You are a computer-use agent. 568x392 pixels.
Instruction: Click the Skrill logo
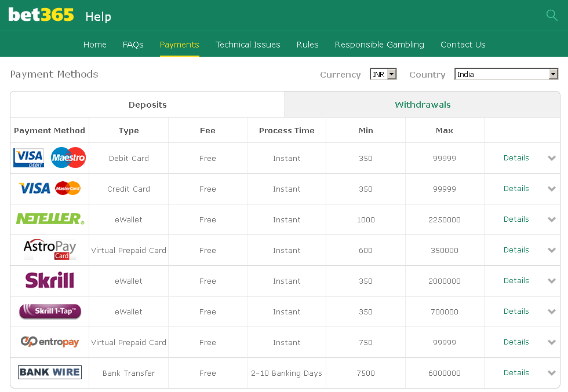point(50,280)
